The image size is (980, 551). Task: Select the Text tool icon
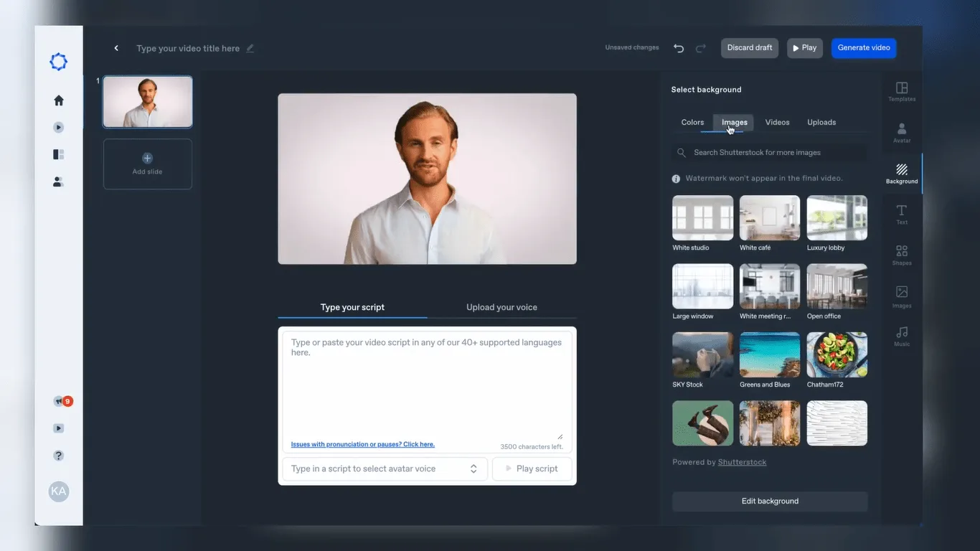(902, 210)
